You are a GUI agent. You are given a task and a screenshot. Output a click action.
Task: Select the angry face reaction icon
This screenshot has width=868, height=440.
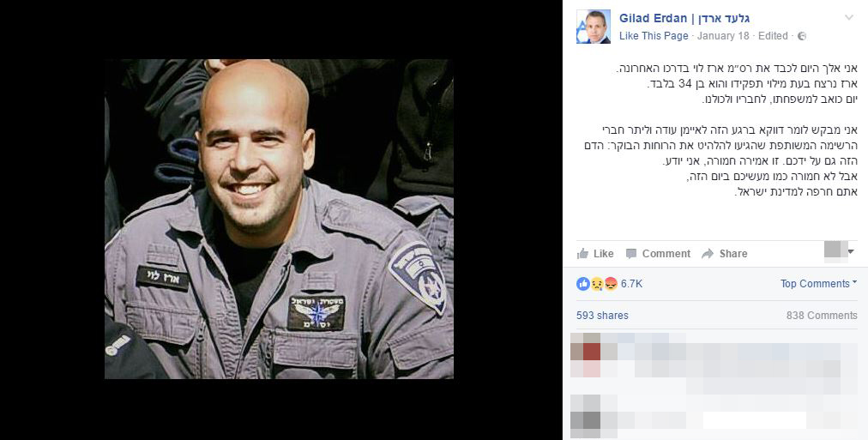coord(611,284)
